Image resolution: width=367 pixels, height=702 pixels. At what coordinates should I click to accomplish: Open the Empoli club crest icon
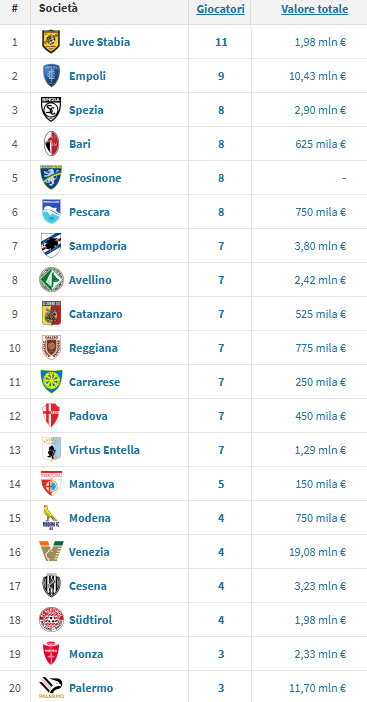click(51, 76)
